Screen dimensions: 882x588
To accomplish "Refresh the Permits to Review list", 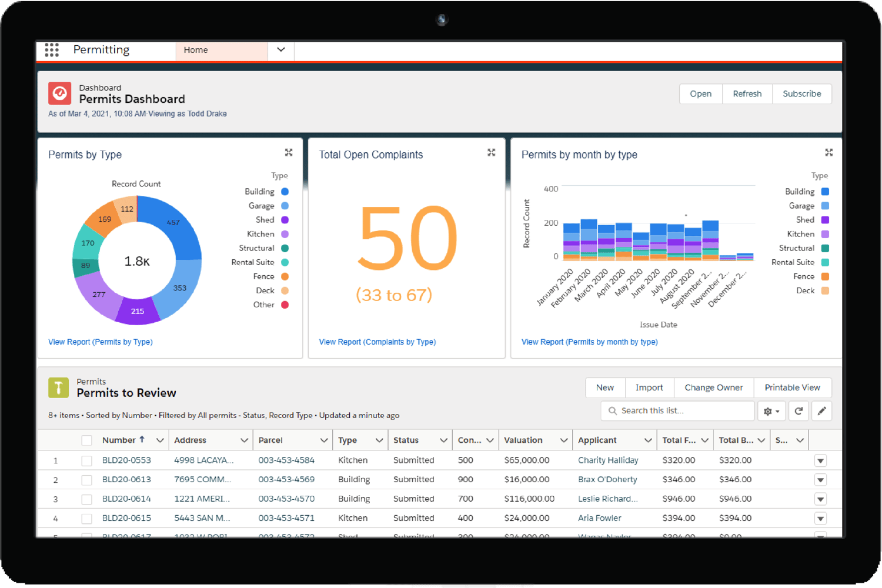I will (799, 410).
